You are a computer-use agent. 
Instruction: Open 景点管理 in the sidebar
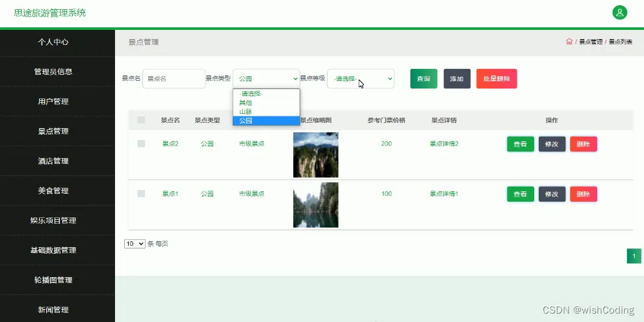click(x=53, y=131)
